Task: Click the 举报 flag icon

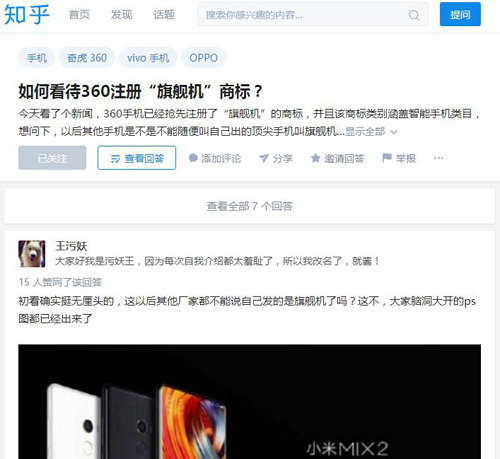Action: pos(387,158)
